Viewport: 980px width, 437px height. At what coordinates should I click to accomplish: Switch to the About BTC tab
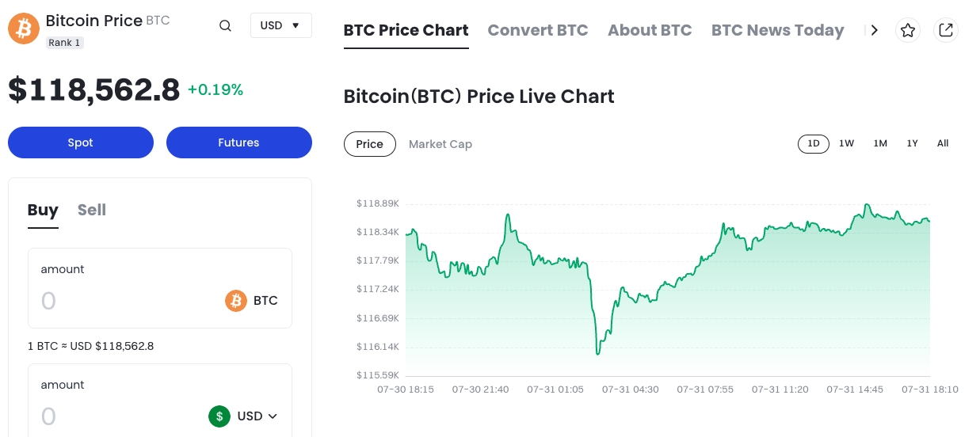(650, 30)
